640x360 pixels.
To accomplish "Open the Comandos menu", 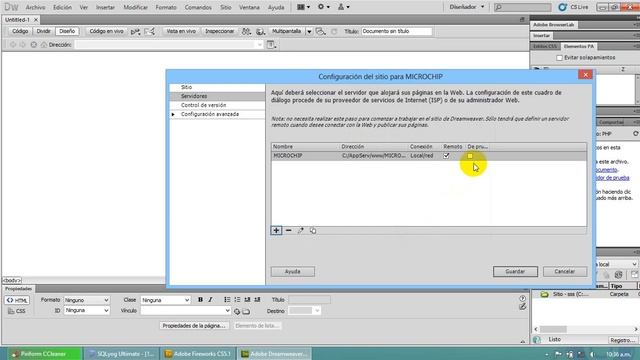I will click(198, 7).
